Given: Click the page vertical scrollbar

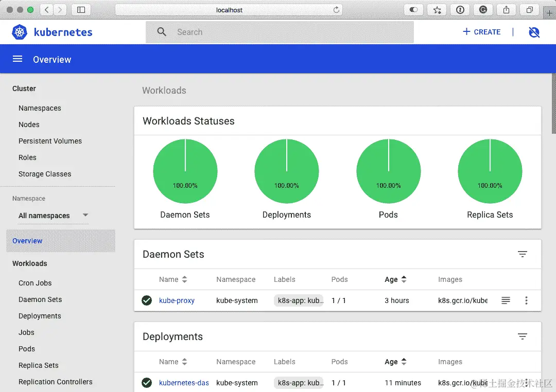Looking at the screenshot, I should coord(553,103).
